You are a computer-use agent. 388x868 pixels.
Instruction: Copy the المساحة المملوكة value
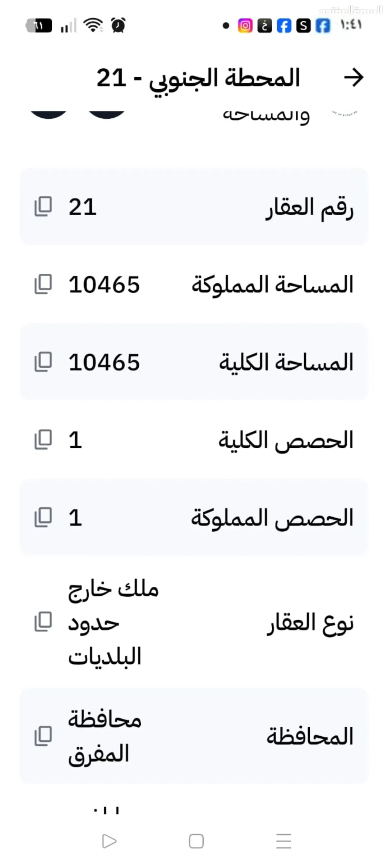coord(43,284)
